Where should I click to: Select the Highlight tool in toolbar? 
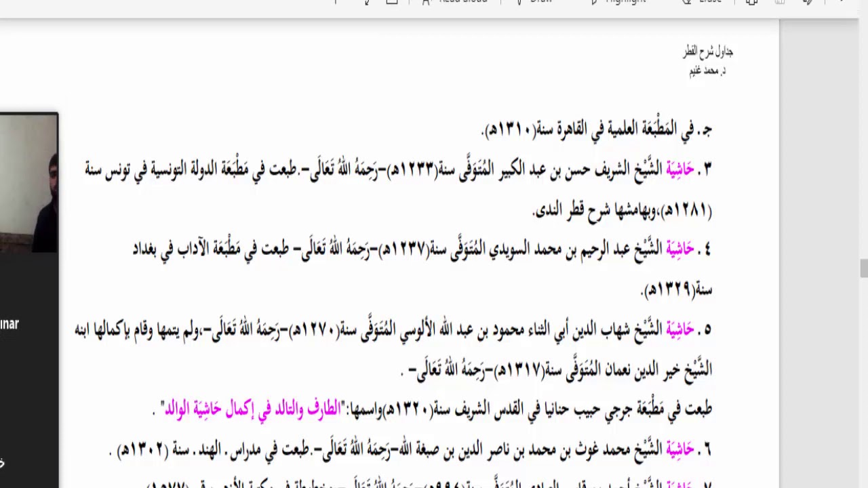pos(618,2)
